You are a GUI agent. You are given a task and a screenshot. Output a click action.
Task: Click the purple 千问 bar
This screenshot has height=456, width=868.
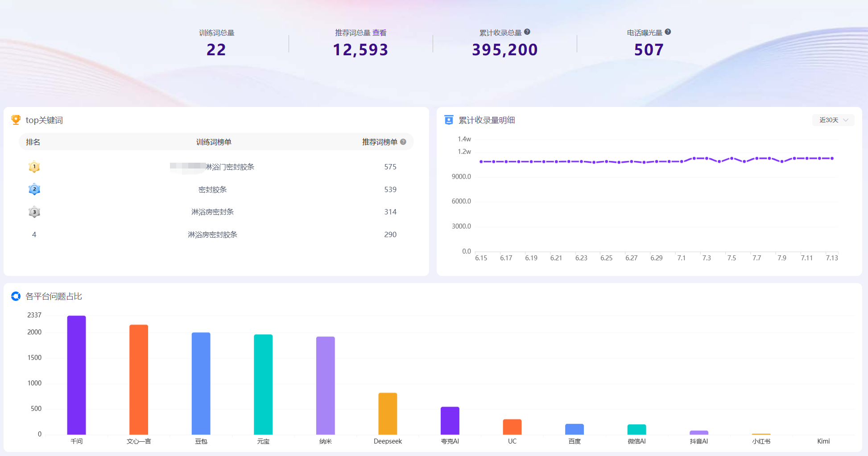[76, 375]
